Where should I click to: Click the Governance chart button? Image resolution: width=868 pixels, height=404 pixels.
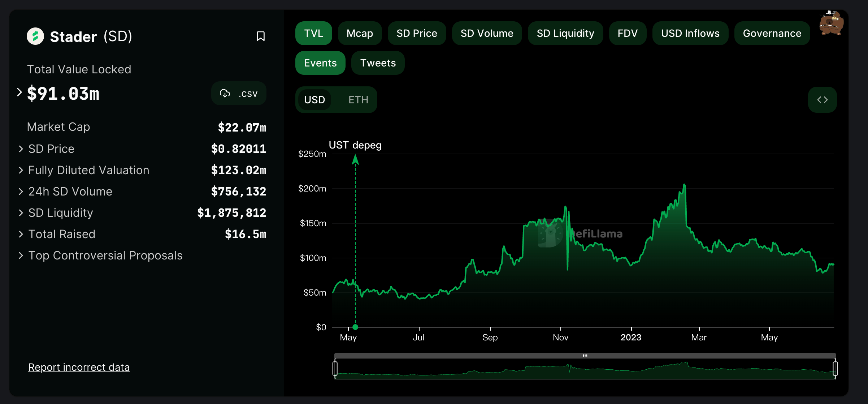772,33
